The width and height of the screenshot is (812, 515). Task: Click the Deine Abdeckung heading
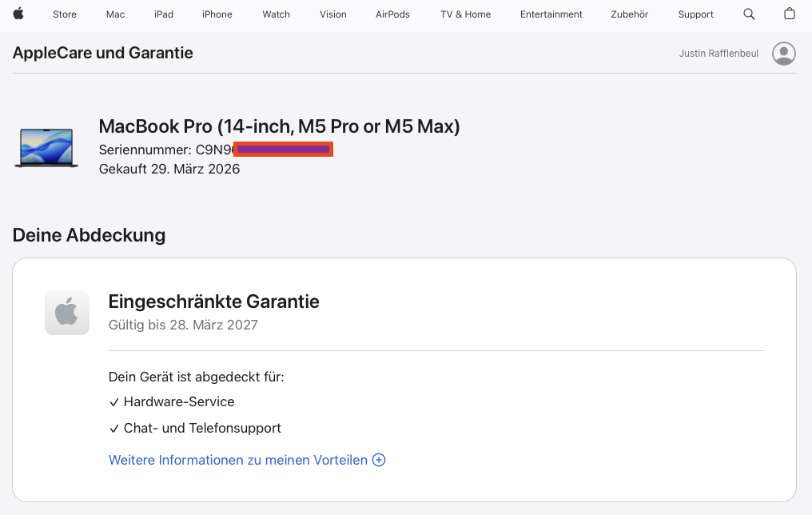pos(89,235)
